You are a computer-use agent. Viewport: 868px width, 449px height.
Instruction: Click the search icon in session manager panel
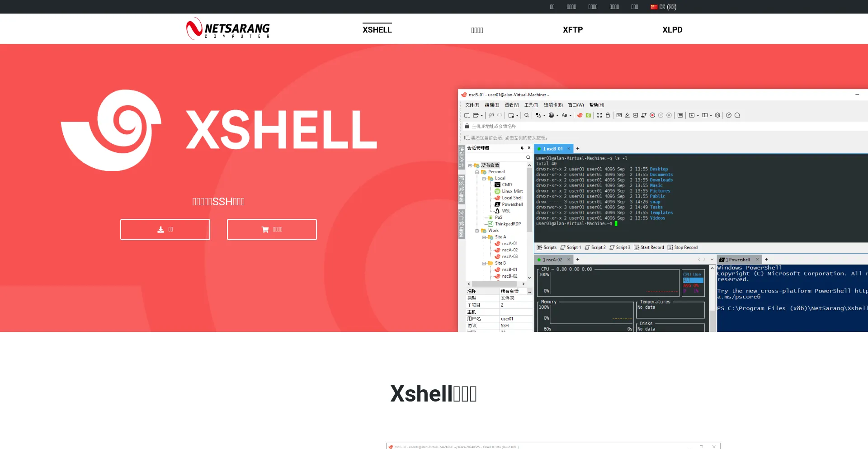[528, 157]
